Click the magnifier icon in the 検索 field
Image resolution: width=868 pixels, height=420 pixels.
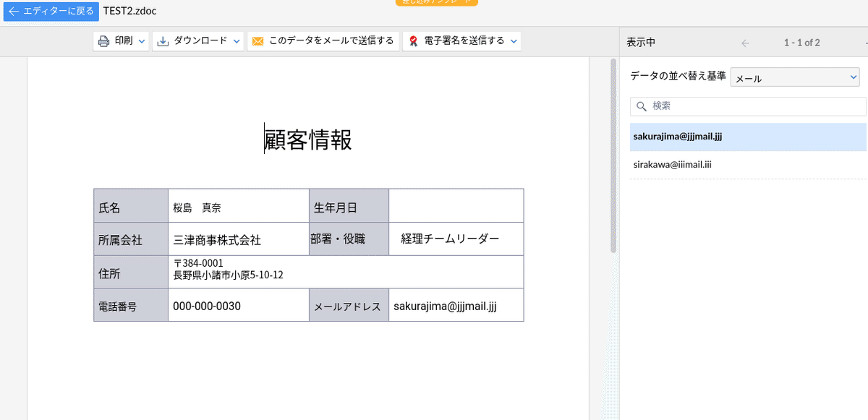tap(642, 106)
